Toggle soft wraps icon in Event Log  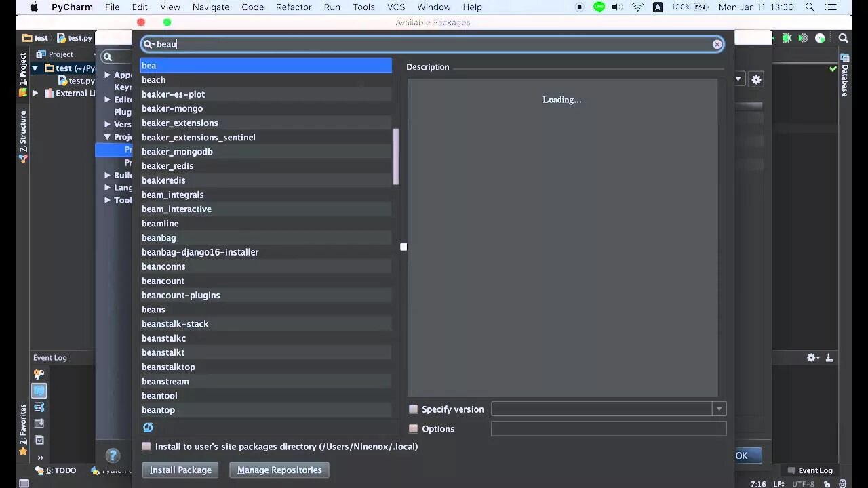39,407
